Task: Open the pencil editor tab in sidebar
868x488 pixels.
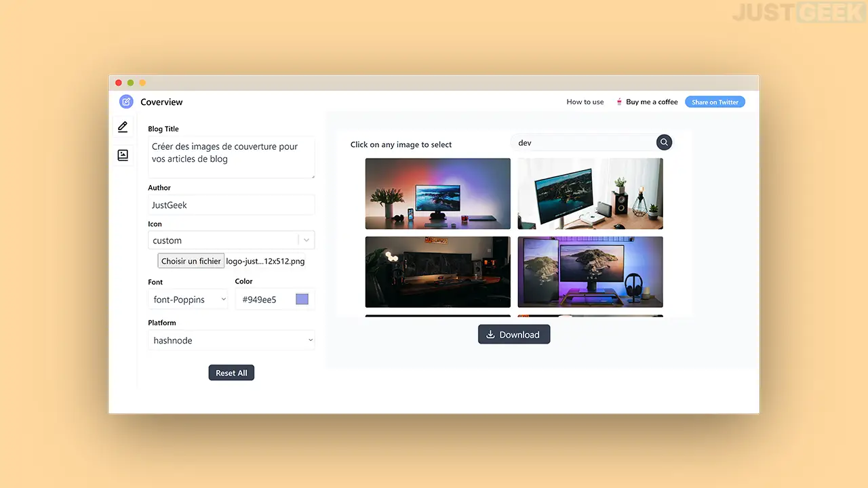Action: pyautogui.click(x=123, y=127)
